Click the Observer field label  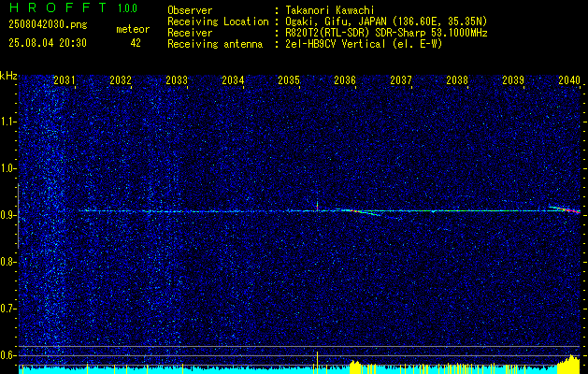[x=190, y=10]
